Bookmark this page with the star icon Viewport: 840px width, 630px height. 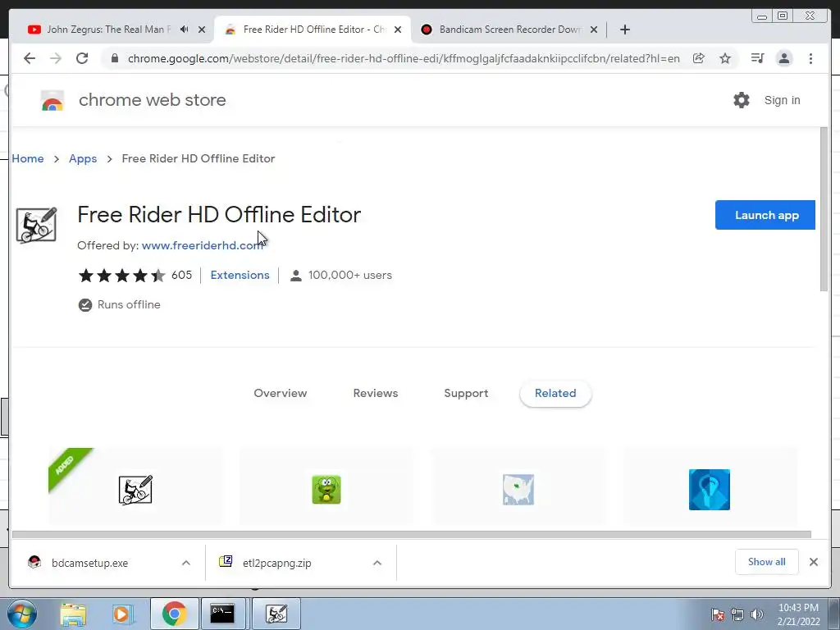[725, 58]
